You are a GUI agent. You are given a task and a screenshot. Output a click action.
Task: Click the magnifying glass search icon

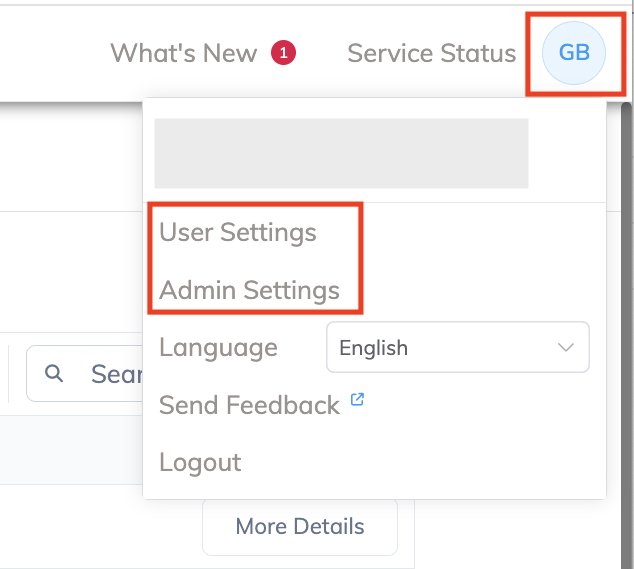point(55,373)
